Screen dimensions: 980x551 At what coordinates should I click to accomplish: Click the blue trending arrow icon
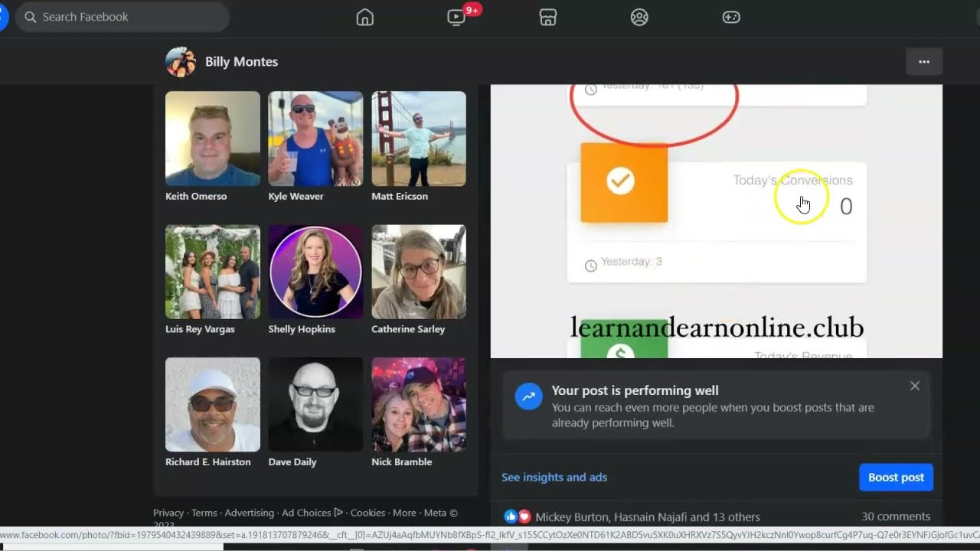pos(528,396)
